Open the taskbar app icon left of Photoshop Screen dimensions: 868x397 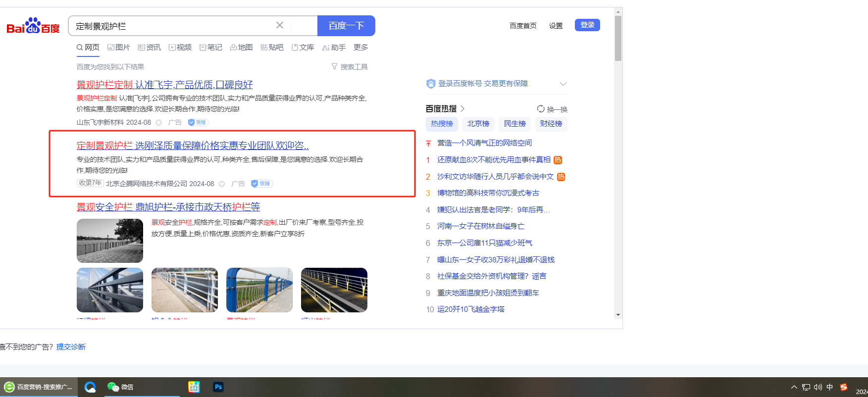(x=194, y=387)
